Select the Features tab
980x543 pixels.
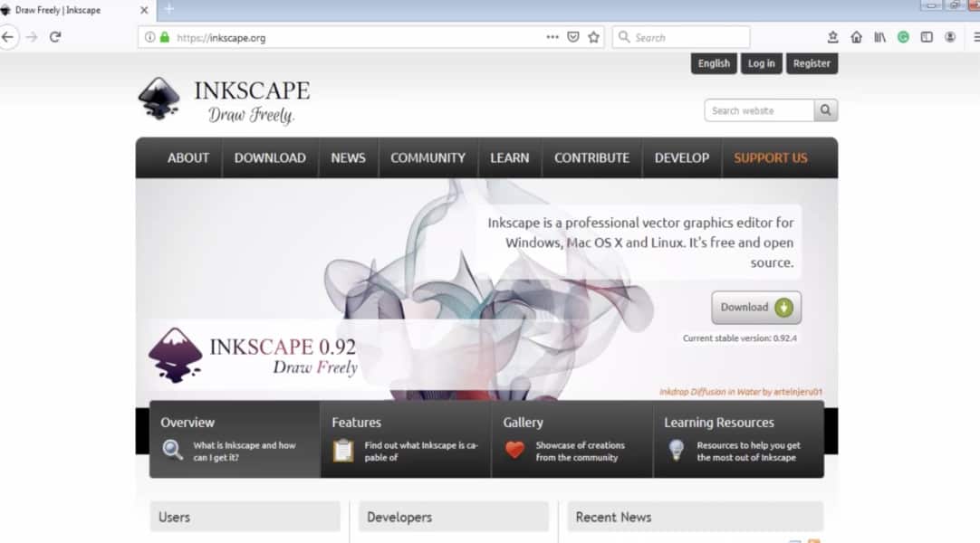[406, 440]
